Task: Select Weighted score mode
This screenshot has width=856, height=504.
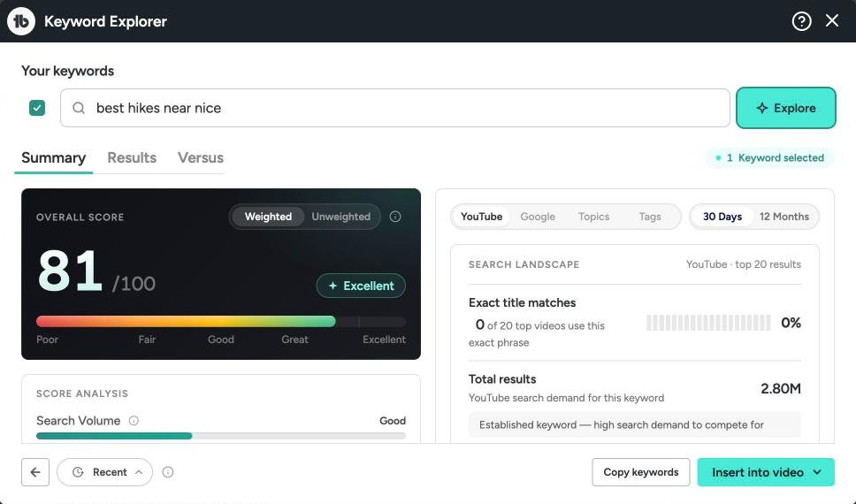Action: [268, 217]
